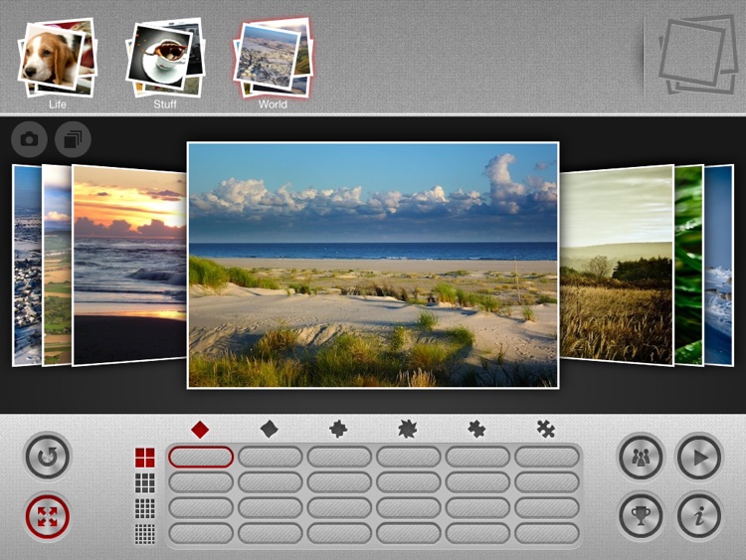Pick the leftmost aerial coastal town photo

click(27, 265)
